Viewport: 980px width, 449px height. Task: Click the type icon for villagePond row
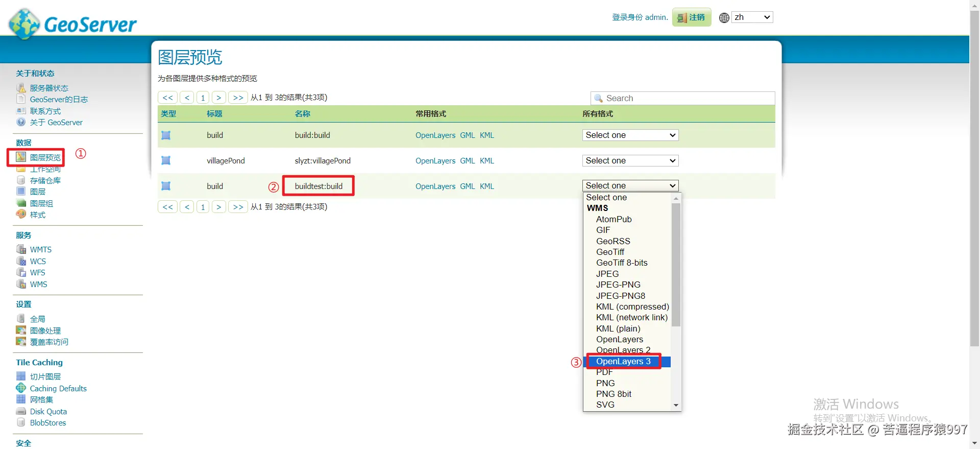coord(166,160)
